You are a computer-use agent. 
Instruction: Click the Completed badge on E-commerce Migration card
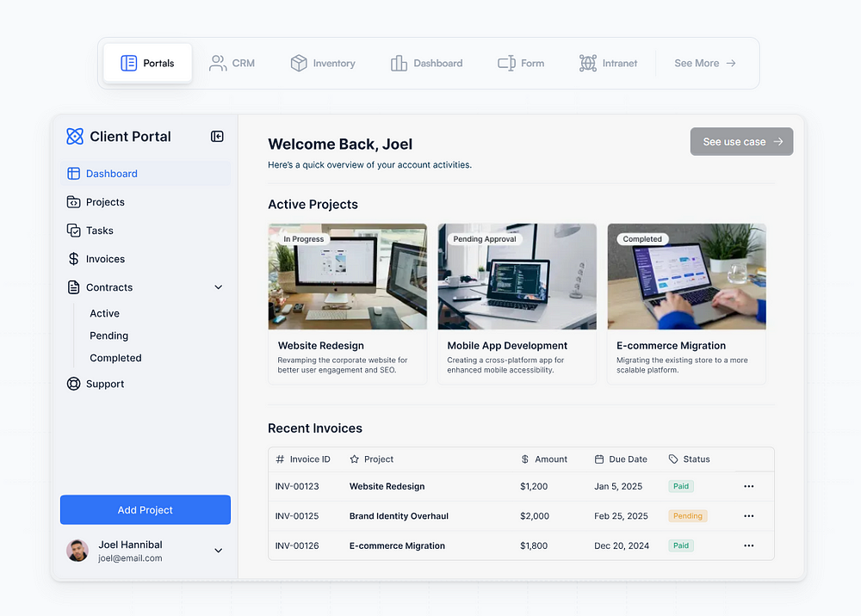pos(642,239)
